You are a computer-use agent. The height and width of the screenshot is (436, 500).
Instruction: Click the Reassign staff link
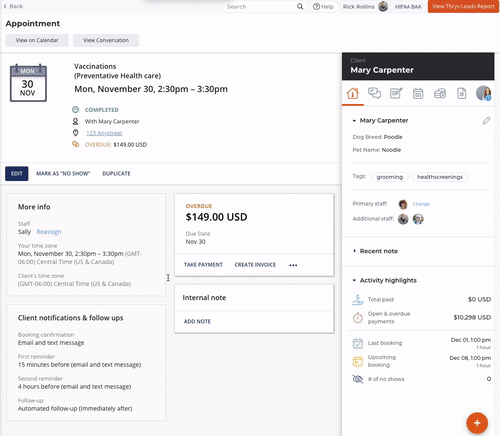49,232
